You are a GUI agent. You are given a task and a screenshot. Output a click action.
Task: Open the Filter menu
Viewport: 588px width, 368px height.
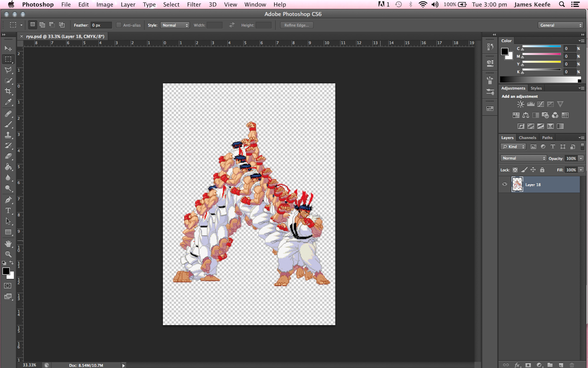click(194, 4)
